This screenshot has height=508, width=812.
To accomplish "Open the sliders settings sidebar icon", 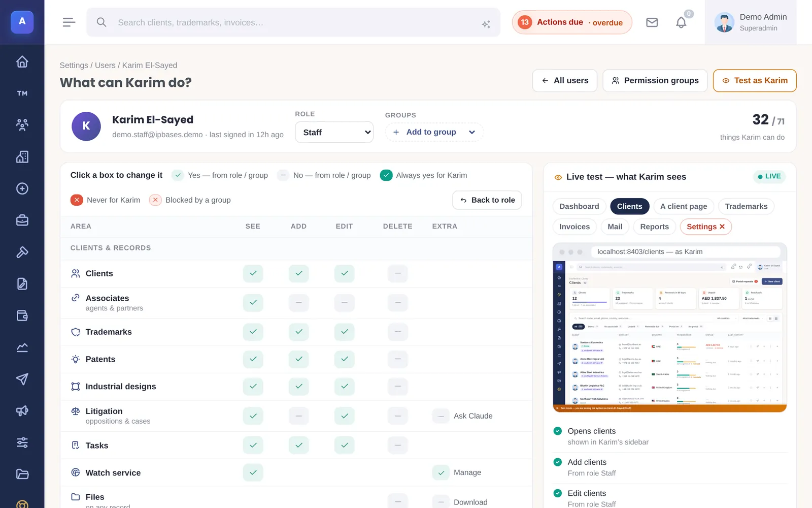I will (22, 442).
